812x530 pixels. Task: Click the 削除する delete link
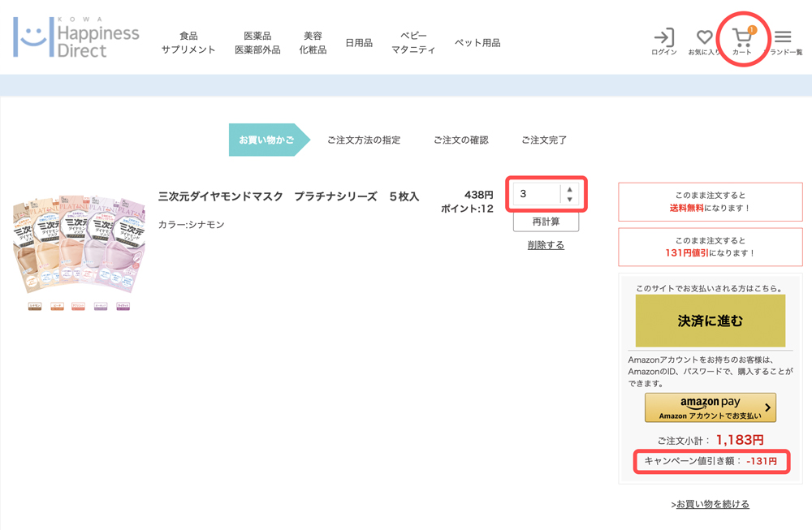[546, 245]
